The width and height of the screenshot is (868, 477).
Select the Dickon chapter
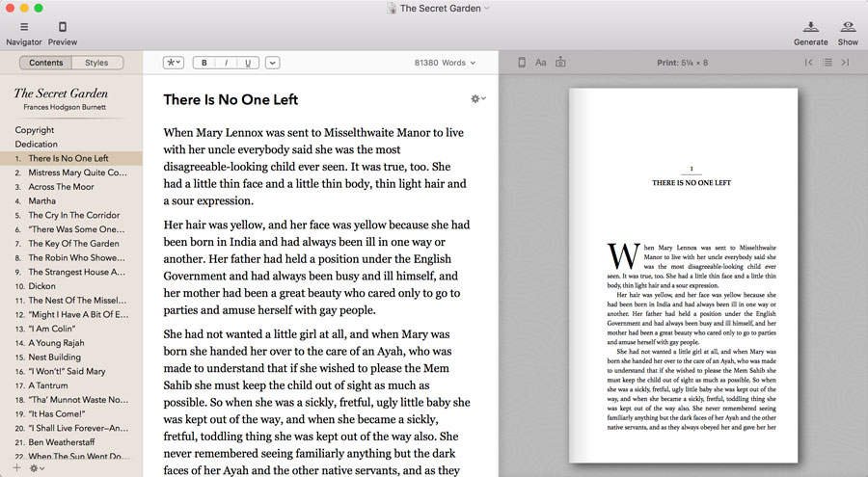(x=42, y=286)
